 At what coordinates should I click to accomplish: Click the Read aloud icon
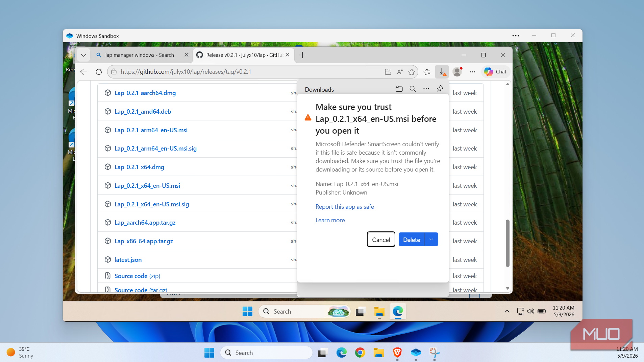(400, 72)
